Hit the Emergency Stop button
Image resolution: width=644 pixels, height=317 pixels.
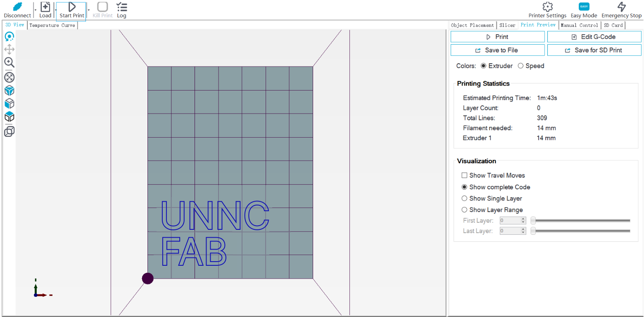coord(621,10)
